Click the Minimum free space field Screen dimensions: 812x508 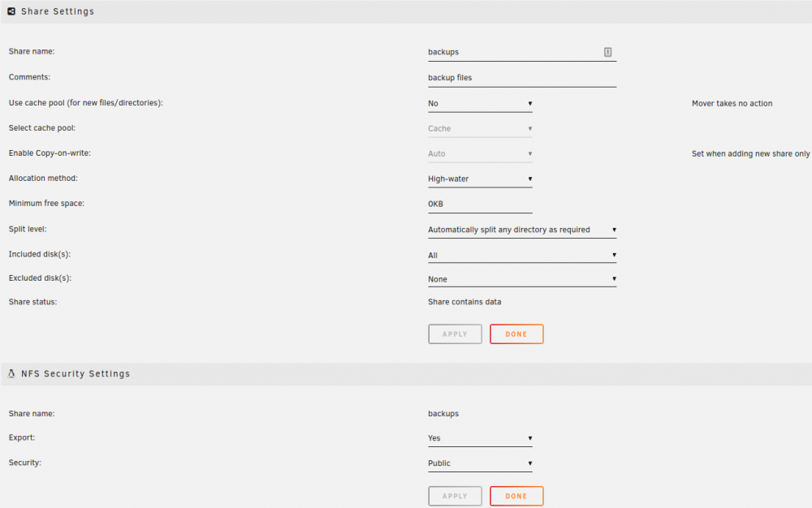tap(480, 204)
